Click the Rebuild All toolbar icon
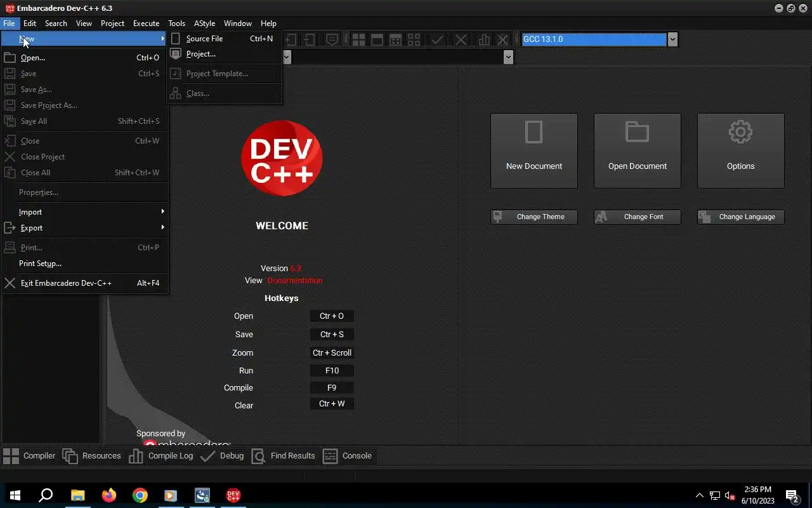 414,39
